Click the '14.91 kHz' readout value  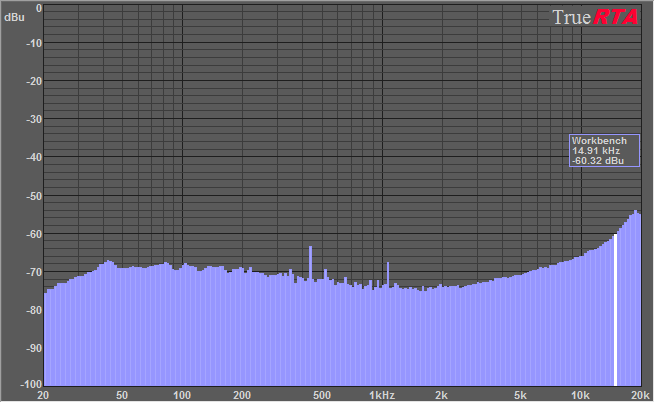point(596,151)
